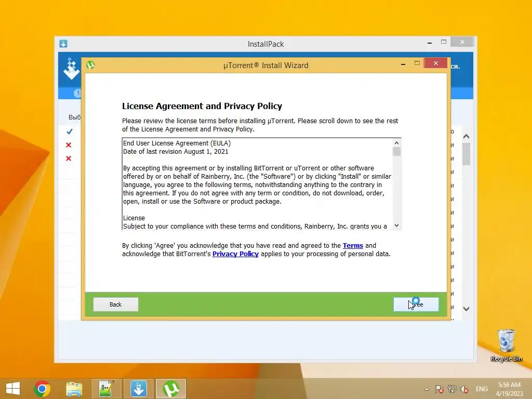This screenshot has width=532, height=399.
Task: Click the EULA text box scroll-down arrow
Action: click(x=396, y=225)
